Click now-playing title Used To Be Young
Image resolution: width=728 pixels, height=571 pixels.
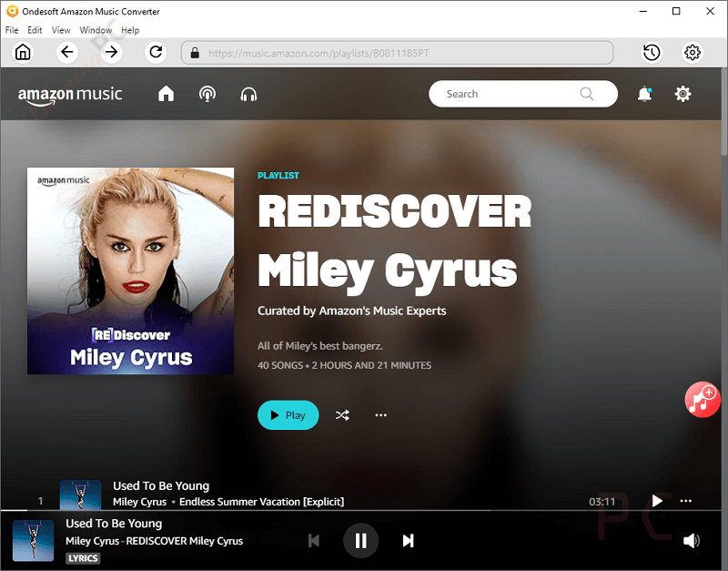click(x=114, y=524)
